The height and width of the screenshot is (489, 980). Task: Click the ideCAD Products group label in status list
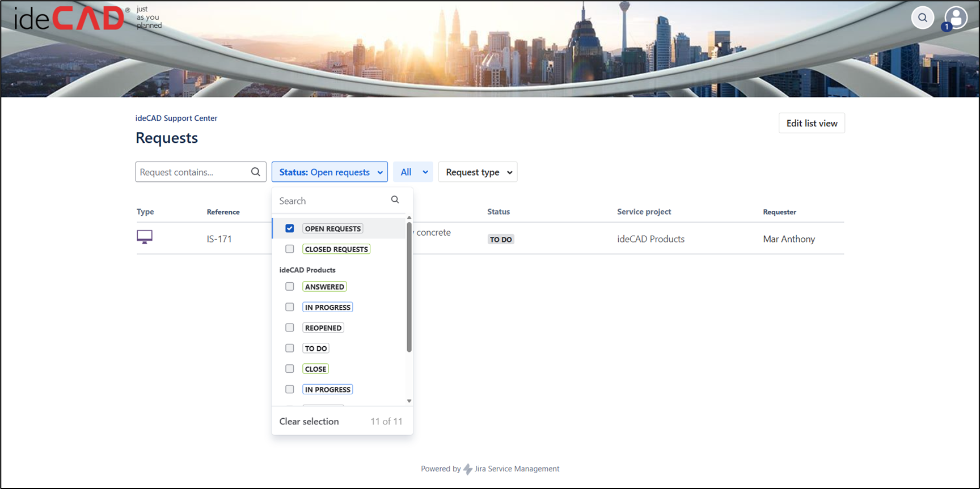coord(307,270)
